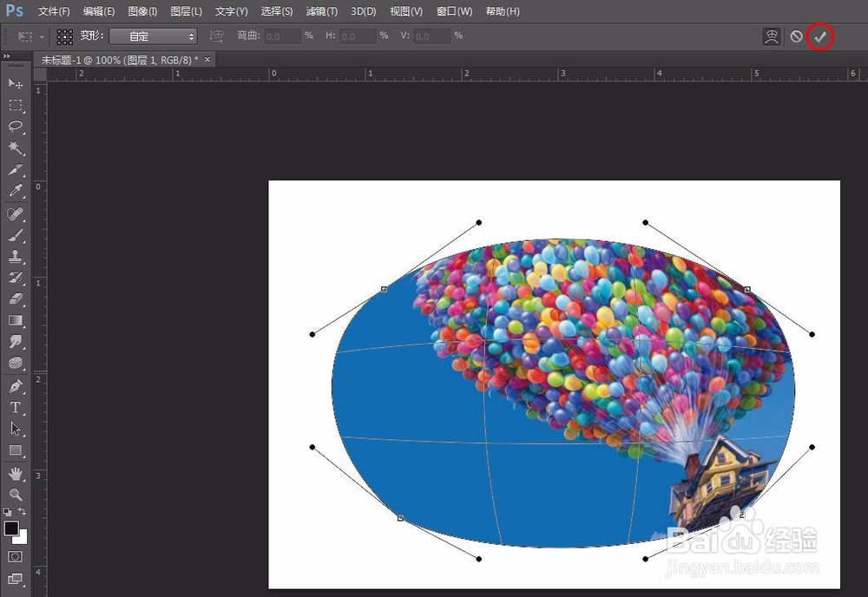Click the bottom-left warp corner anchor point
The image size is (868, 597).
400,518
